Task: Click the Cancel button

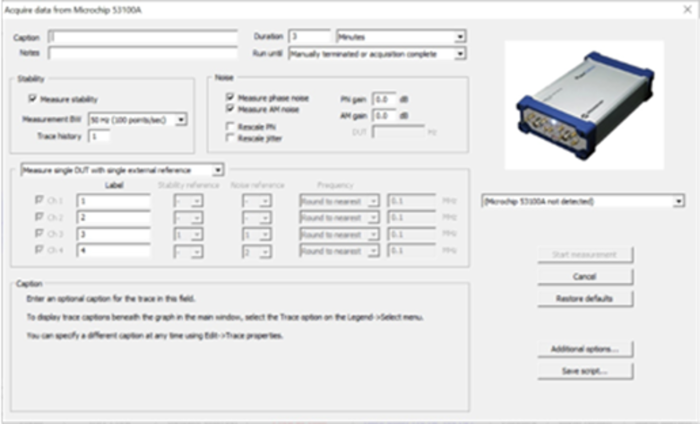Action: click(585, 277)
